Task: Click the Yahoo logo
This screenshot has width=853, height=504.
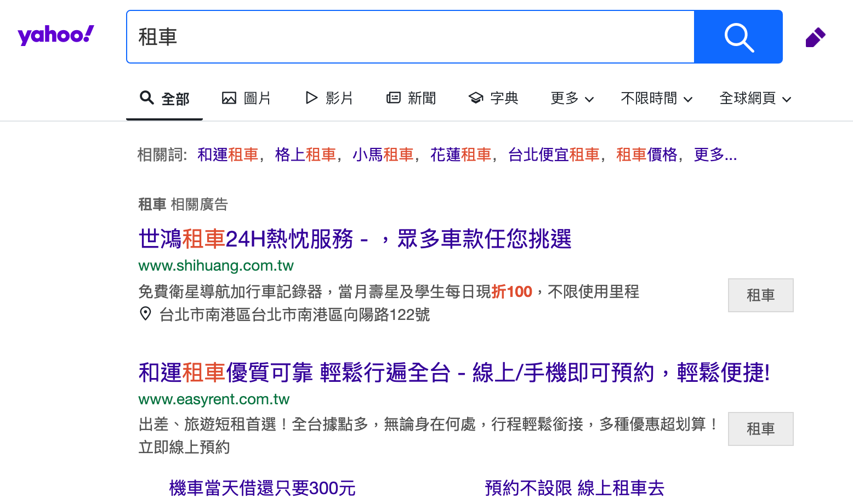Action: point(56,36)
